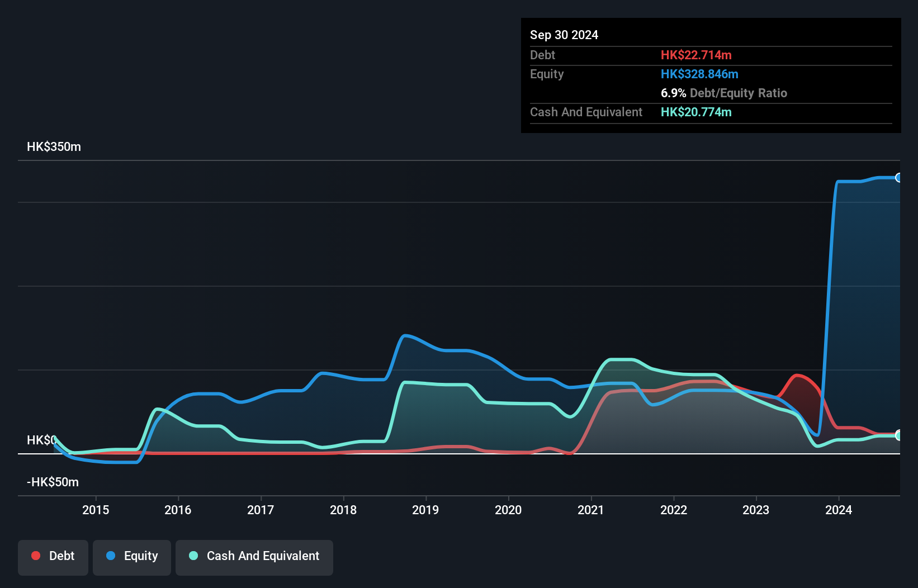918x588 pixels.
Task: Click the Sep 30 2024 tooltip date
Action: (x=564, y=35)
